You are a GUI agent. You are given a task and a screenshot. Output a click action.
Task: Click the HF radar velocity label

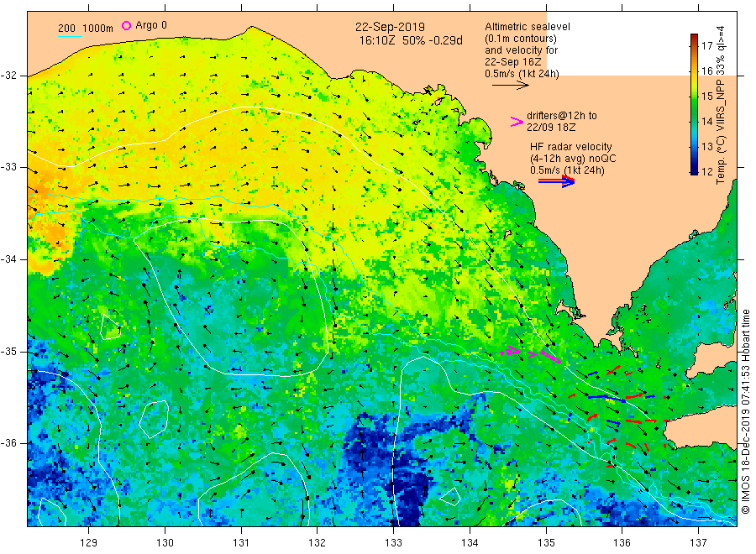(x=571, y=147)
